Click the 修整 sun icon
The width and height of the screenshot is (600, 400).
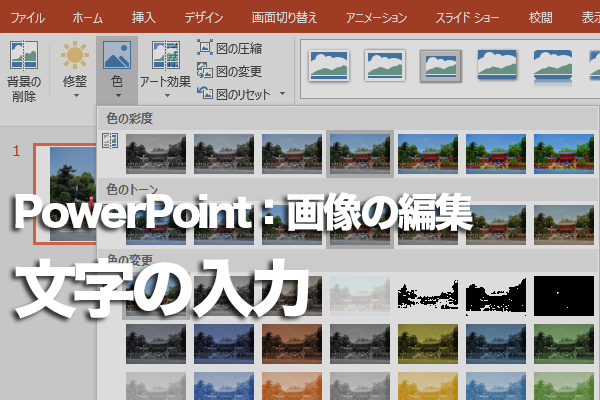(x=75, y=55)
